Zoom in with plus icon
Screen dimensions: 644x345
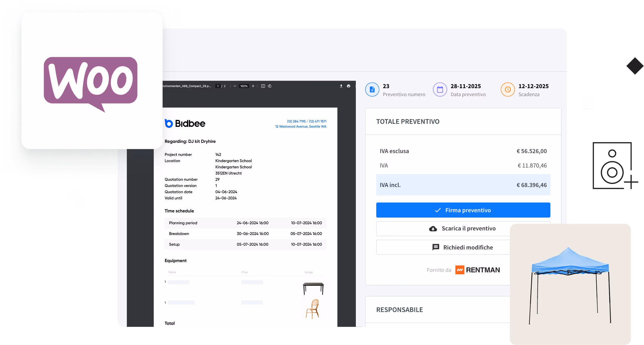tap(253, 86)
